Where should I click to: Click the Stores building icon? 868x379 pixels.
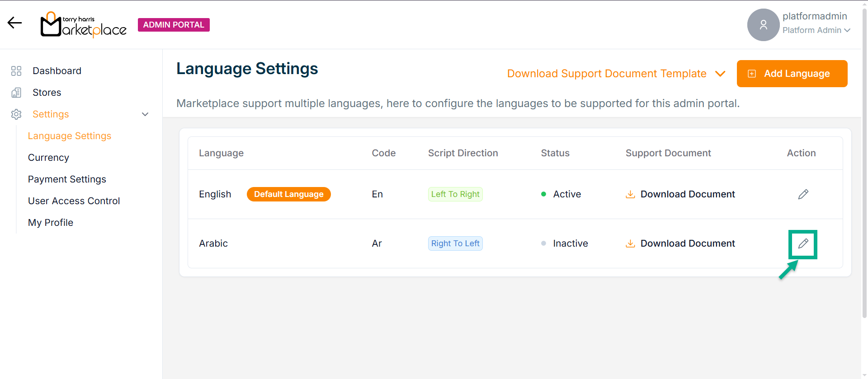(x=16, y=93)
